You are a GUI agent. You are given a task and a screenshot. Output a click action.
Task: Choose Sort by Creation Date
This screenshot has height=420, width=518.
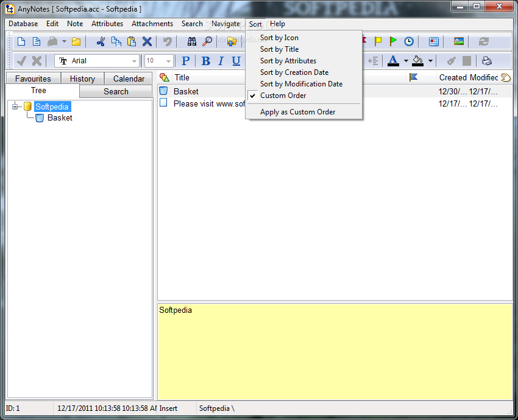[x=304, y=72]
